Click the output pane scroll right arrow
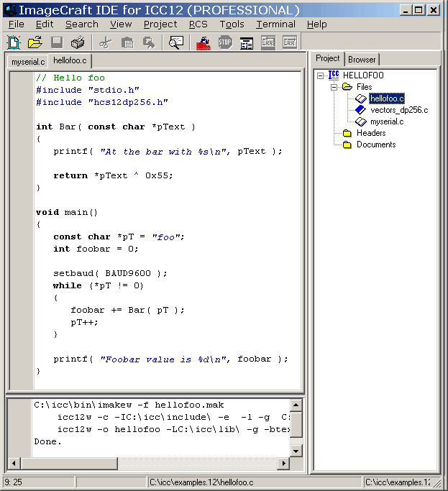The image size is (448, 491). click(284, 463)
